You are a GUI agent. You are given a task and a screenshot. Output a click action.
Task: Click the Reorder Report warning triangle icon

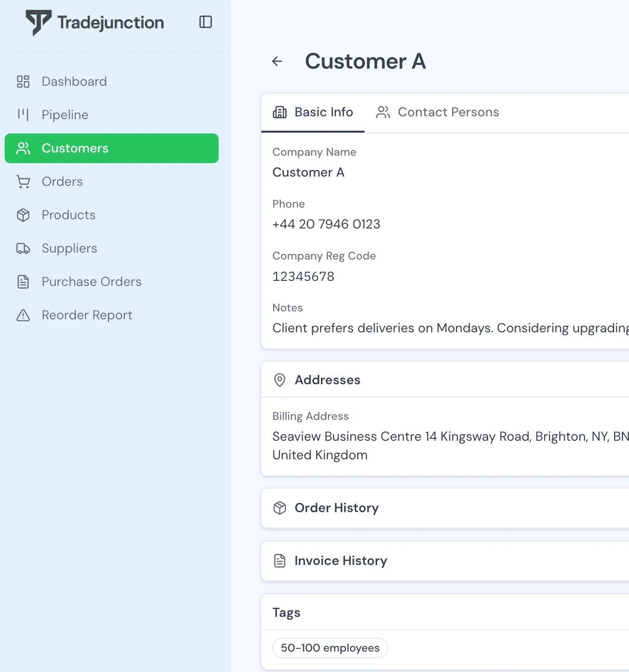click(23, 315)
